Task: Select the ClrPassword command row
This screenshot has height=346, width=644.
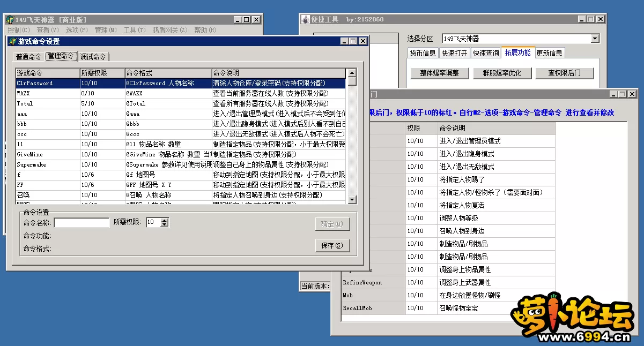Action: [181, 84]
